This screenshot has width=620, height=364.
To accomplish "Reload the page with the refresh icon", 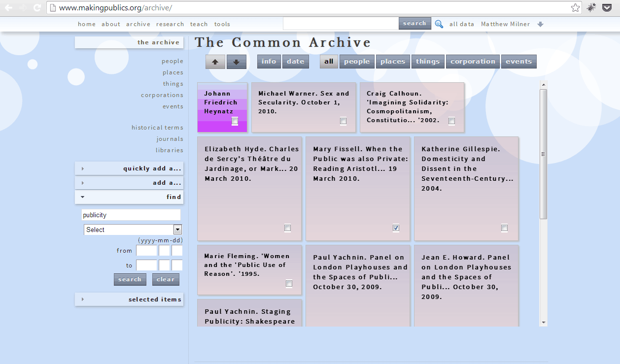I will [37, 8].
